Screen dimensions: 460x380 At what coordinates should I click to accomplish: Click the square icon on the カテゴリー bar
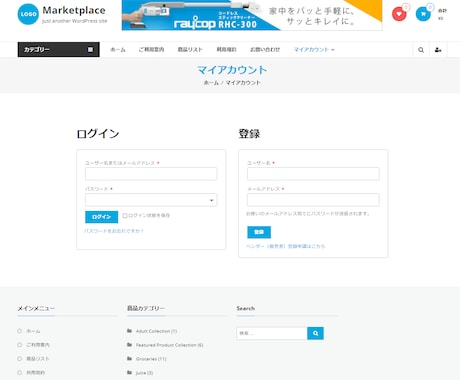(90, 49)
